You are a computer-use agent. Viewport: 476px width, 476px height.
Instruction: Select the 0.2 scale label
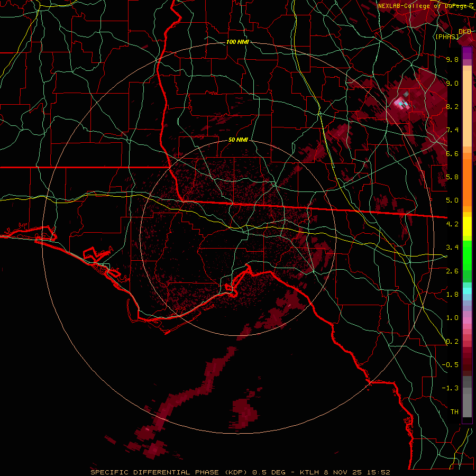click(452, 342)
